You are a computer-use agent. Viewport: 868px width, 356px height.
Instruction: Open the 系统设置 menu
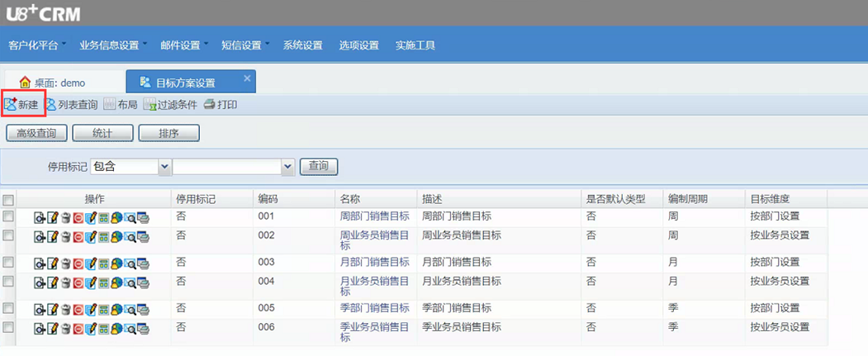pyautogui.click(x=303, y=45)
